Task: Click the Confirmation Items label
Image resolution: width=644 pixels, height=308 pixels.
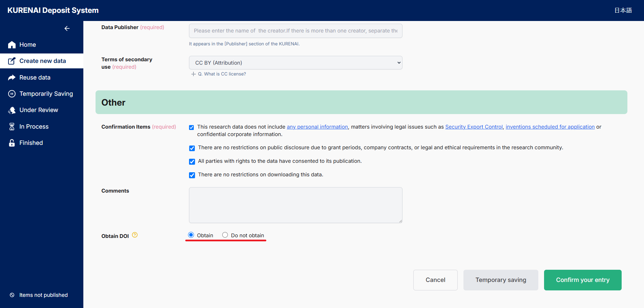Action: (x=126, y=127)
